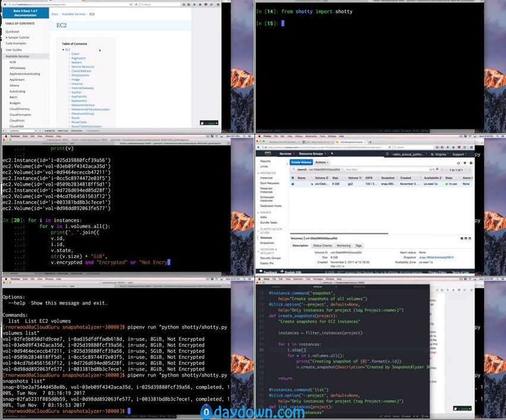Image resolution: width=506 pixels, height=420 pixels.
Task: Open the Selection menu in the Atom menu bar
Action: tap(298, 279)
